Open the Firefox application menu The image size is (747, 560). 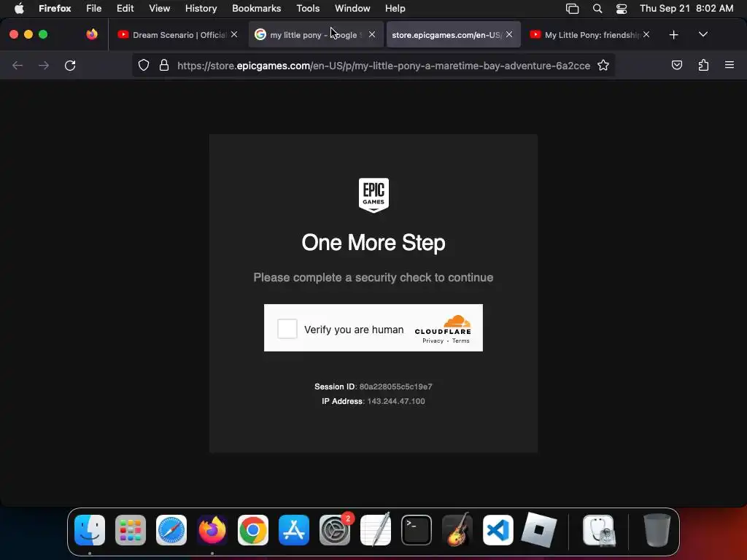tap(55, 8)
